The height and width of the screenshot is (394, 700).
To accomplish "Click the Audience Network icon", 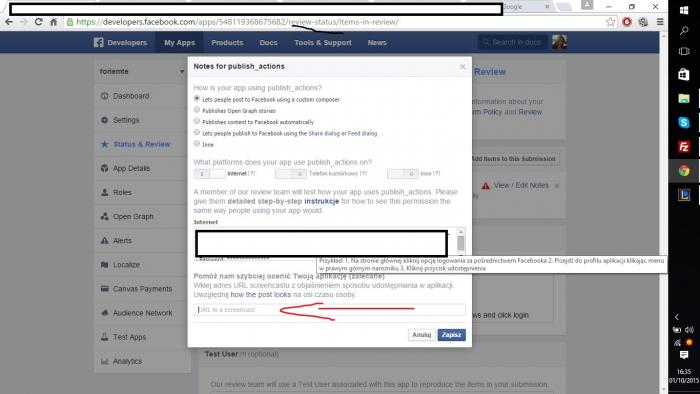I will click(104, 313).
